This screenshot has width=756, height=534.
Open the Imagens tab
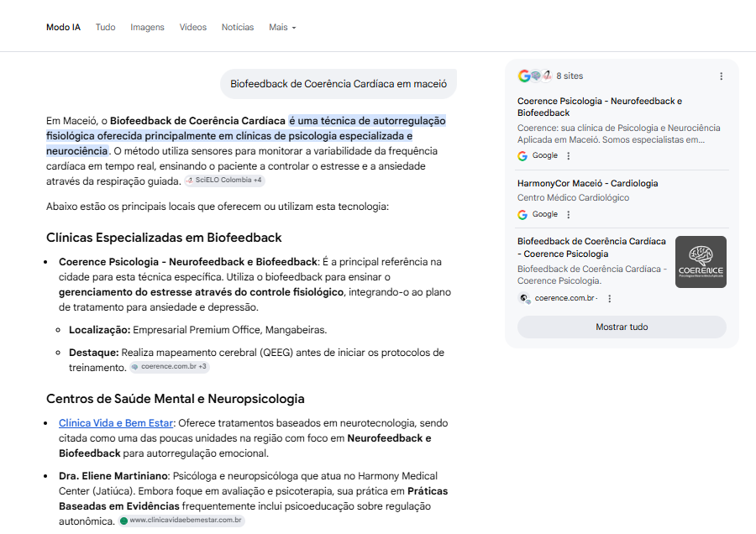(x=147, y=28)
